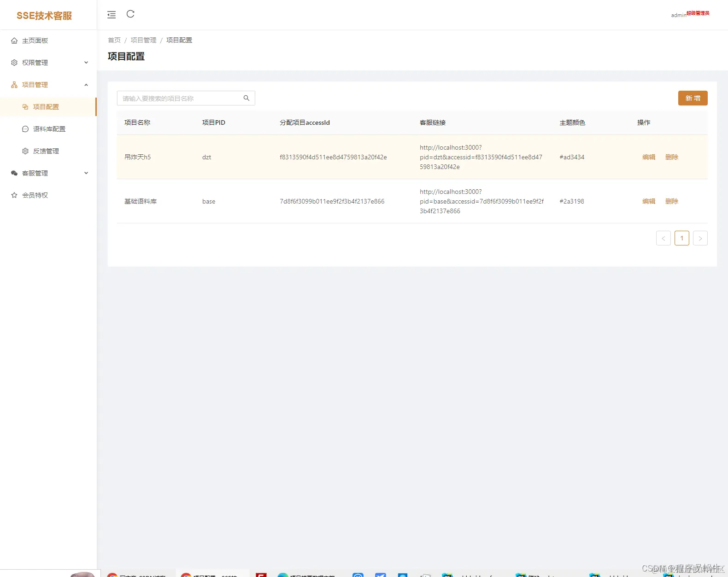This screenshot has width=728, height=577.
Task: Collapse the 项目管理 menu chevron
Action: tap(86, 85)
